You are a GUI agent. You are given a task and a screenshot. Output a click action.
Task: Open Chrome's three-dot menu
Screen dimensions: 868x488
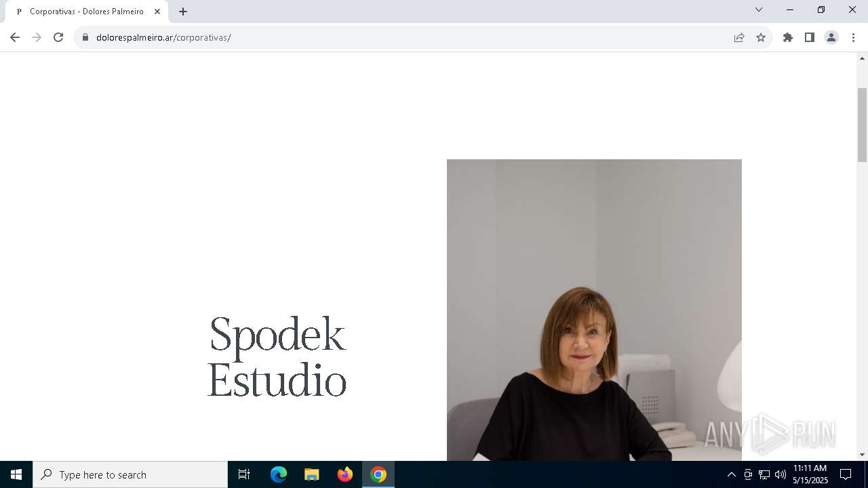853,37
